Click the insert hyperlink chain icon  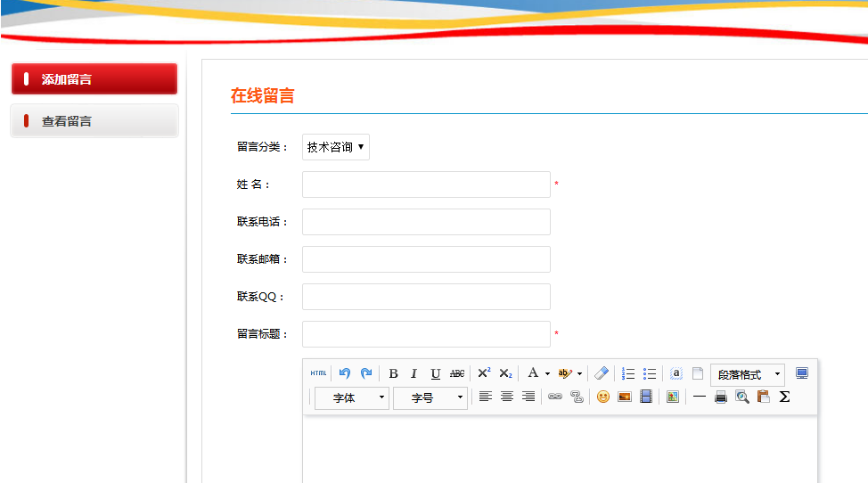point(554,397)
